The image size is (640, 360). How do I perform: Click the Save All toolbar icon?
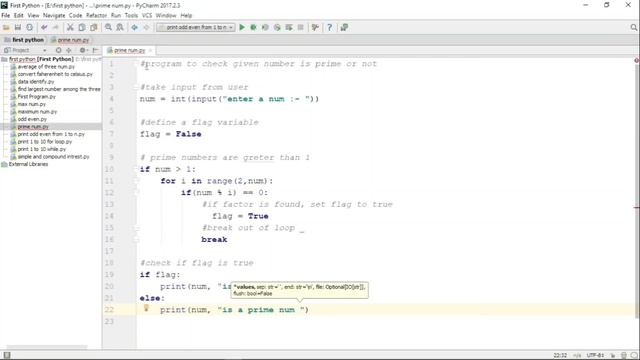[18, 27]
